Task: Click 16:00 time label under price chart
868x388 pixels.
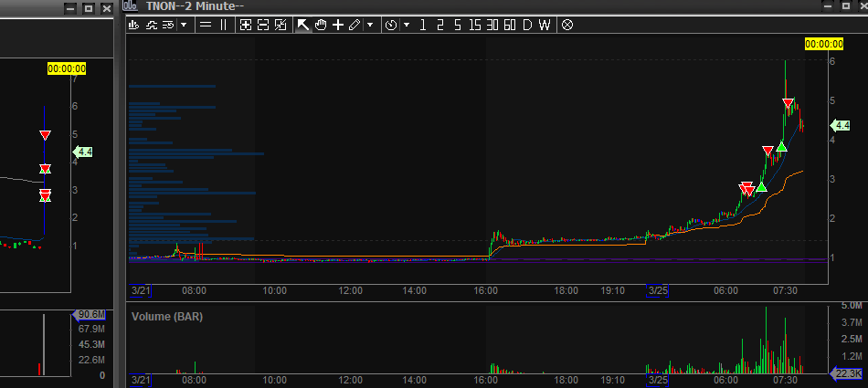Action: (x=486, y=290)
